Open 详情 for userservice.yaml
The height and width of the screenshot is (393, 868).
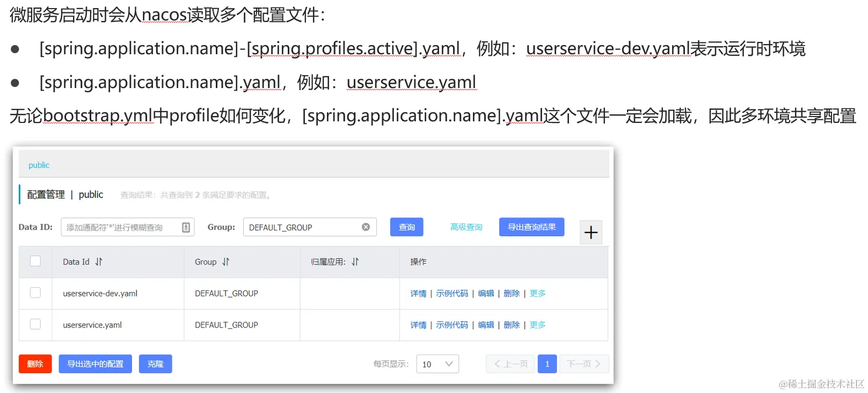418,325
